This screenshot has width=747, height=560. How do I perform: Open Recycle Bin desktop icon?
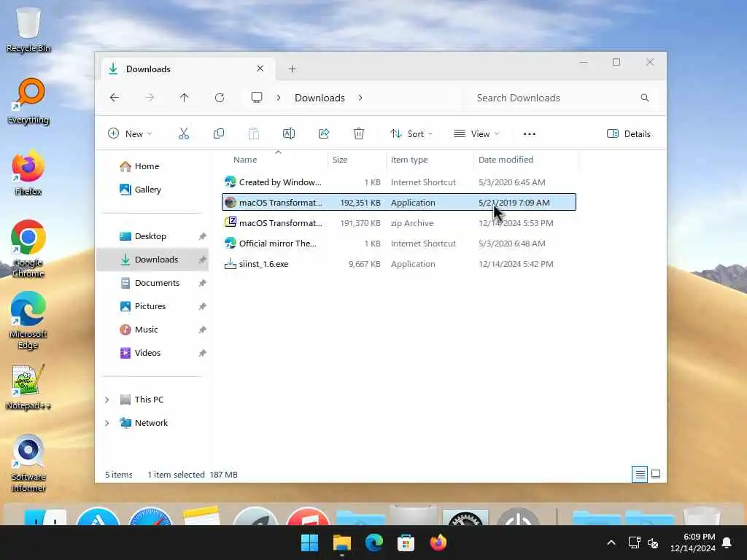point(28,30)
